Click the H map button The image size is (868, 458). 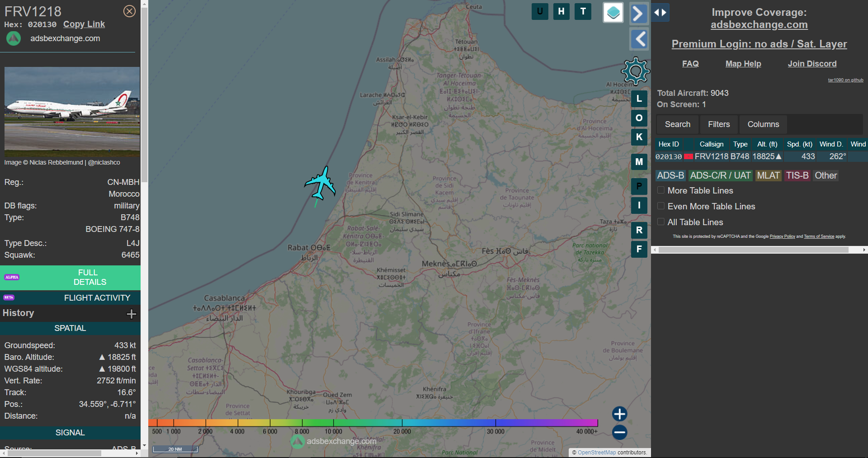click(x=561, y=11)
